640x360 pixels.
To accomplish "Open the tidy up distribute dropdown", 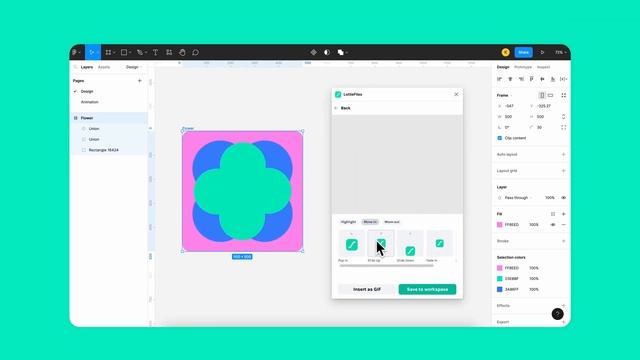I will pyautogui.click(x=564, y=79).
